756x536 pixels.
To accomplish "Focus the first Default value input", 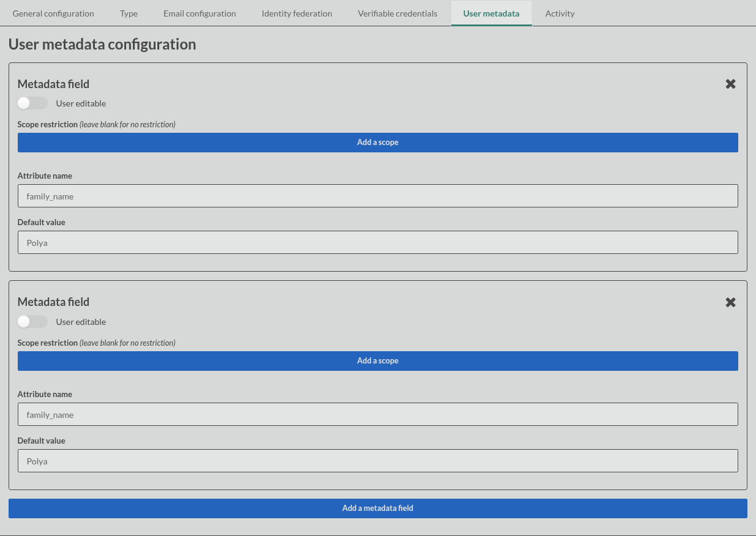I will point(378,242).
